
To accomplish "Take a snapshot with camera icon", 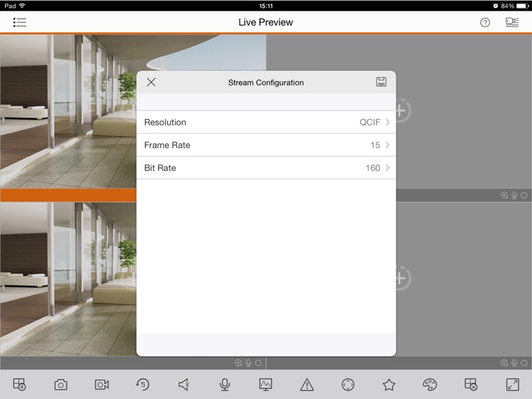I will 61,385.
